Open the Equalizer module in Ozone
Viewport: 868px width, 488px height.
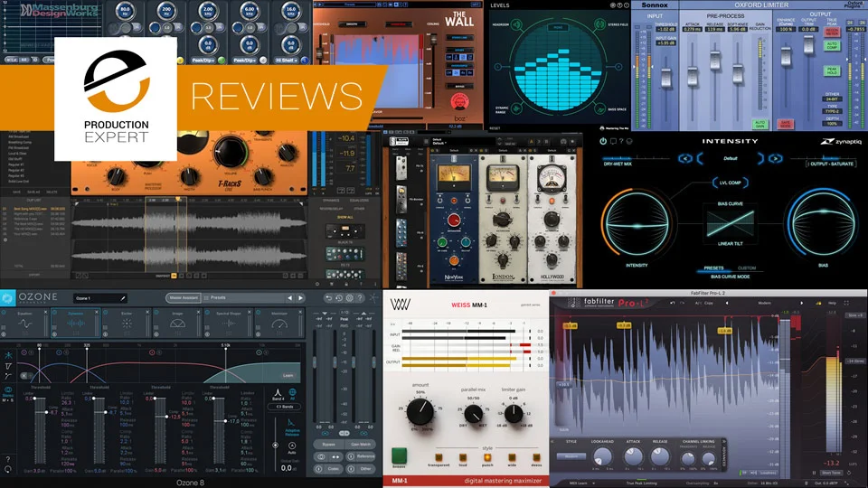click(25, 323)
